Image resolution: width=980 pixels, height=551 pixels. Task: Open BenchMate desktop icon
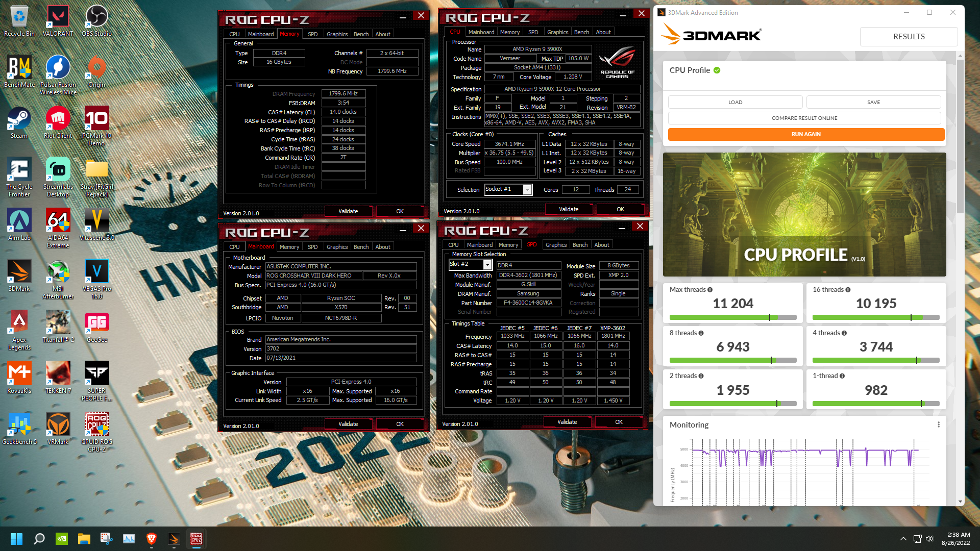[x=19, y=72]
